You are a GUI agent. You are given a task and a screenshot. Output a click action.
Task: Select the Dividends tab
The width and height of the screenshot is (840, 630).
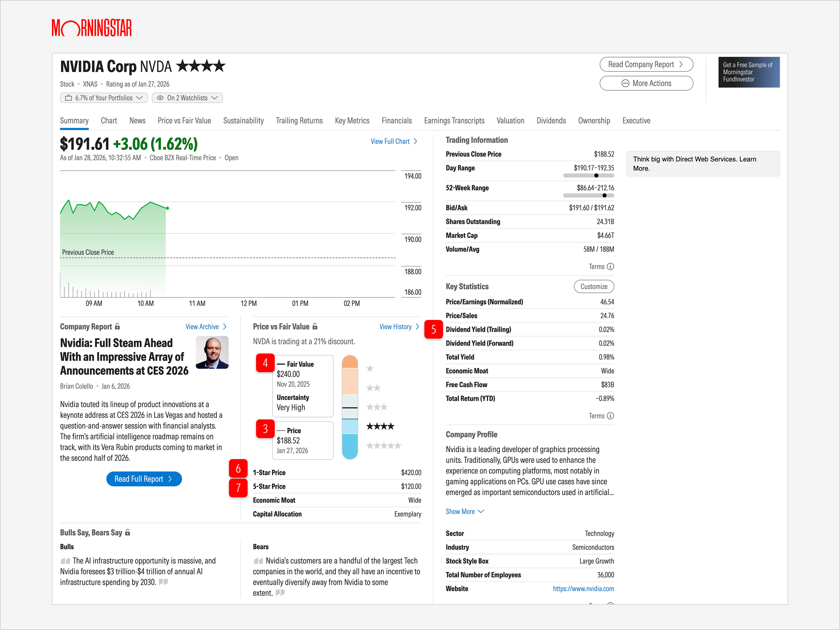pyautogui.click(x=551, y=121)
